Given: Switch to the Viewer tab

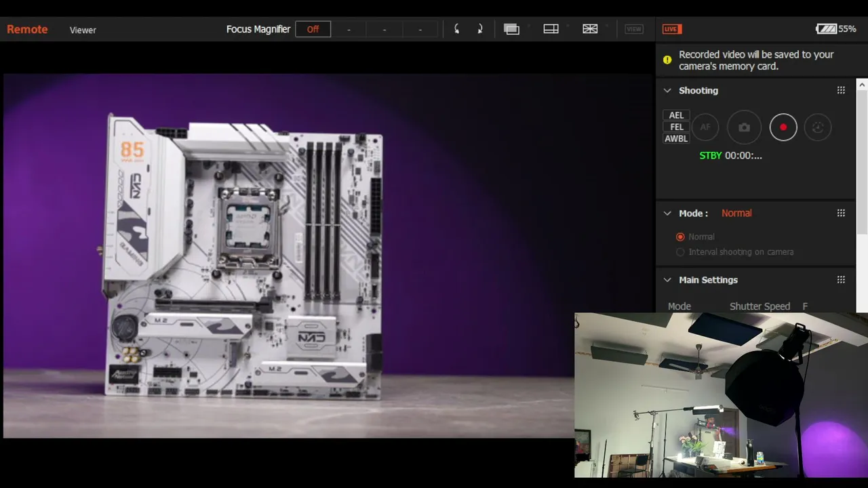Looking at the screenshot, I should coord(83,30).
